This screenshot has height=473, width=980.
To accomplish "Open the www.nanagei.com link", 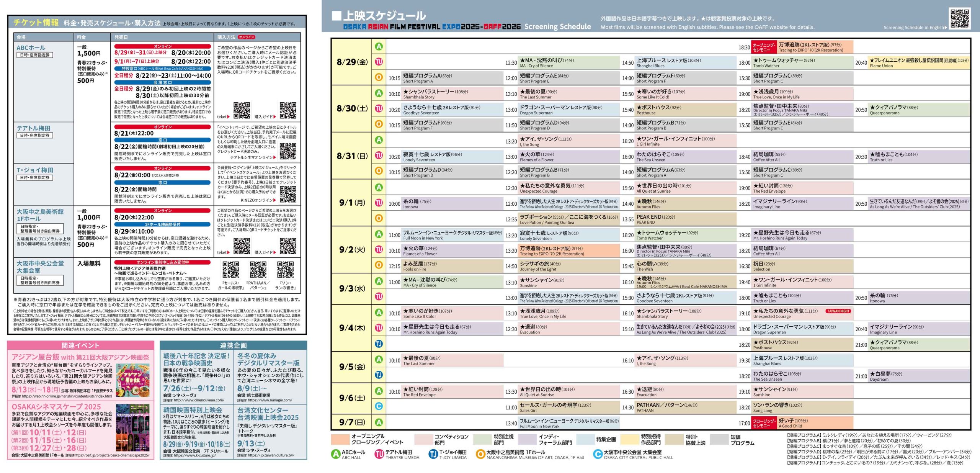I will click(x=270, y=400).
